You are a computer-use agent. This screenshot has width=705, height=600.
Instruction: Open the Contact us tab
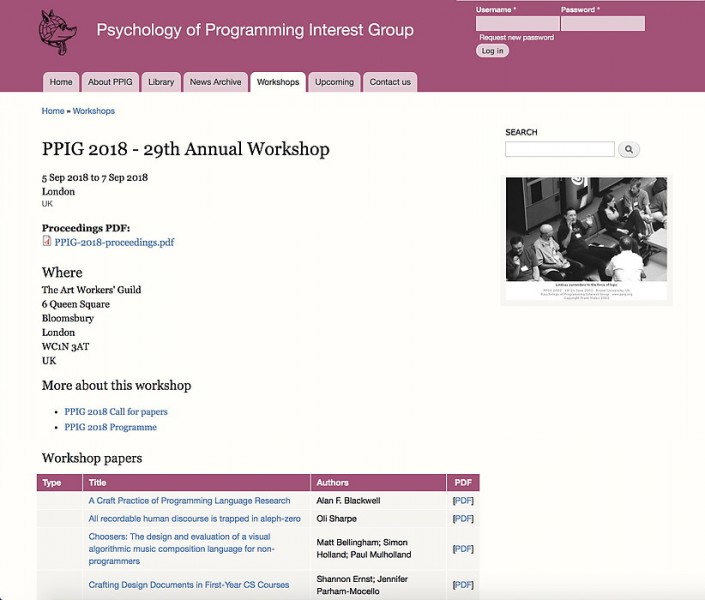coord(390,82)
